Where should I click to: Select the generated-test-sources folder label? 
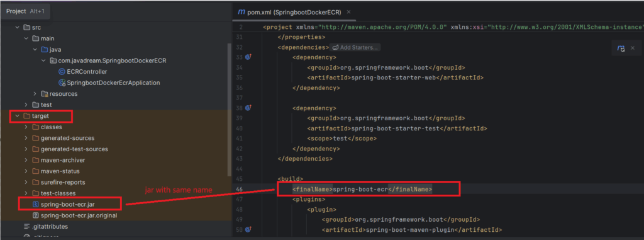(x=74, y=149)
